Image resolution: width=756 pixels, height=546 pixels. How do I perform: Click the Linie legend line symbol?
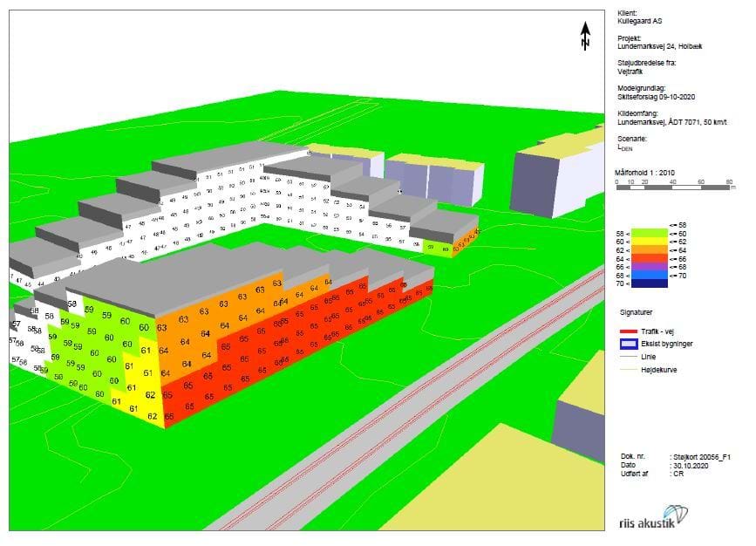(630, 357)
